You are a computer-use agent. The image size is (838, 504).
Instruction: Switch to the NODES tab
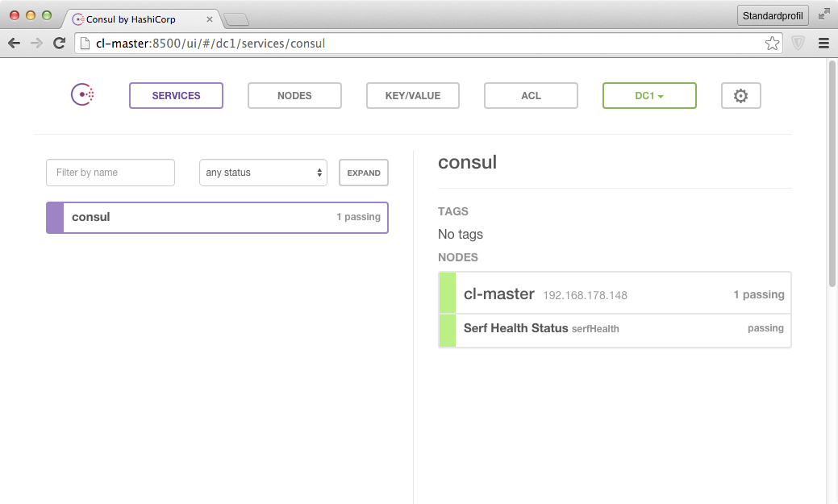[x=294, y=96]
